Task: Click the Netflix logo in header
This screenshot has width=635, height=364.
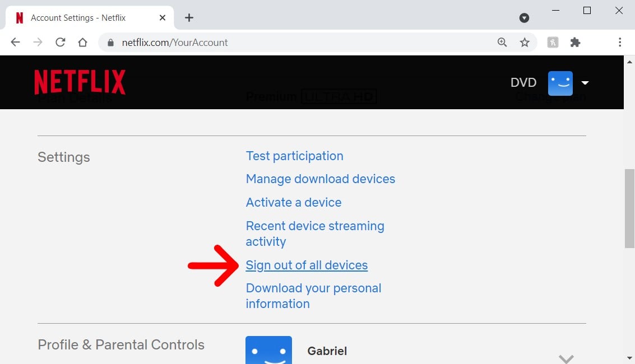Action: pos(80,82)
